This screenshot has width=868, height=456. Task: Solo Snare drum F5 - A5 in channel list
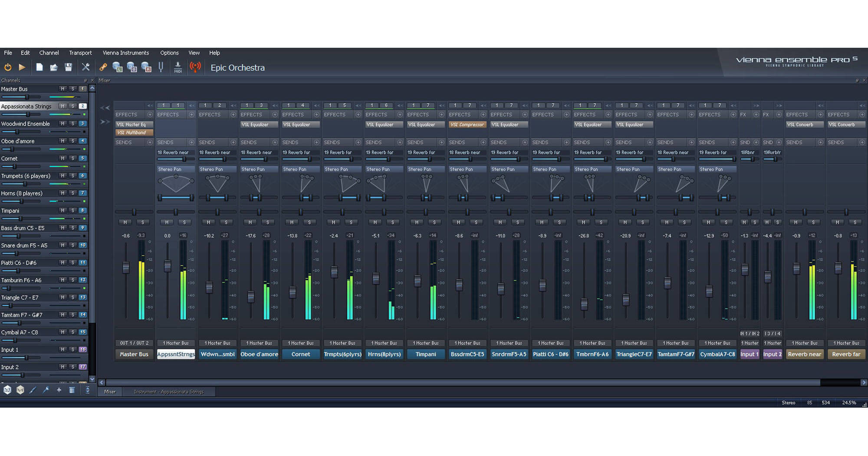click(73, 245)
